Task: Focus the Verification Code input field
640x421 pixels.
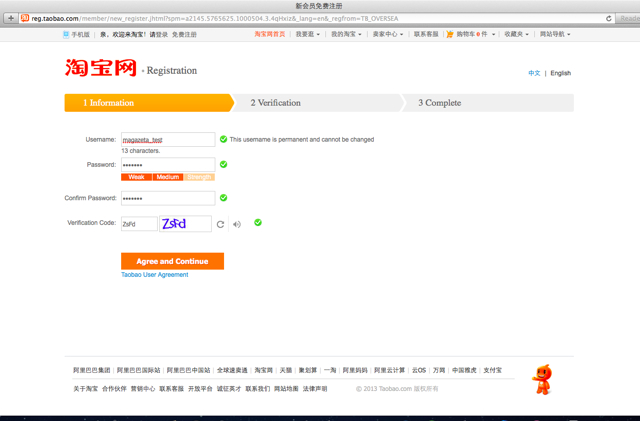Action: tap(139, 224)
